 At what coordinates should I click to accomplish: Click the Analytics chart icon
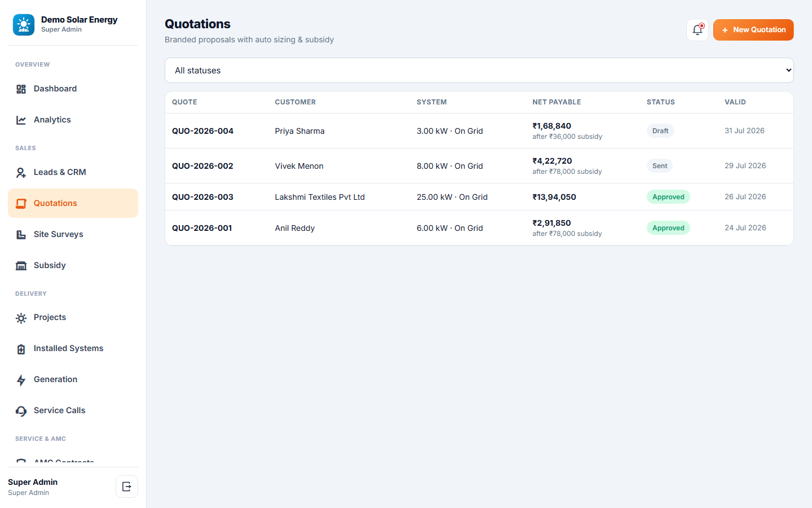pyautogui.click(x=21, y=120)
